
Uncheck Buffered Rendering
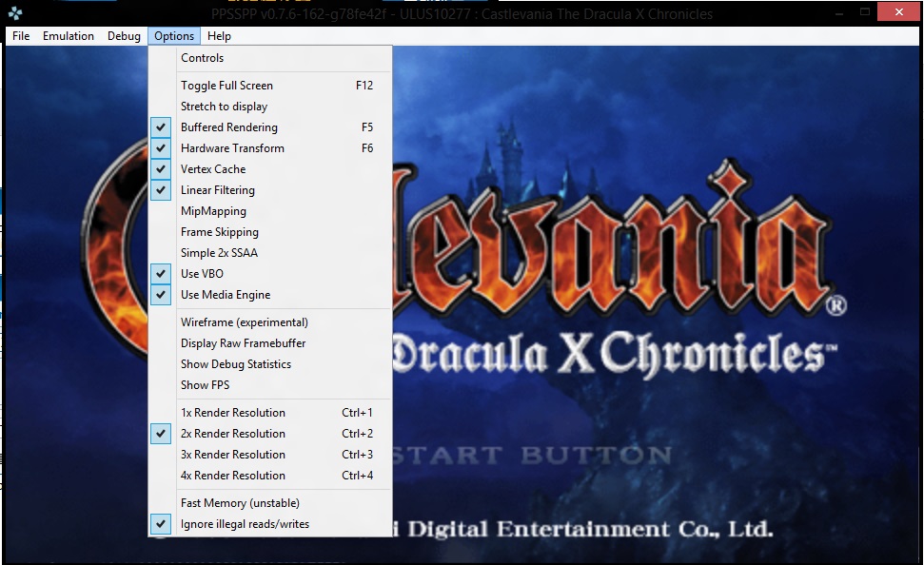tap(270, 127)
